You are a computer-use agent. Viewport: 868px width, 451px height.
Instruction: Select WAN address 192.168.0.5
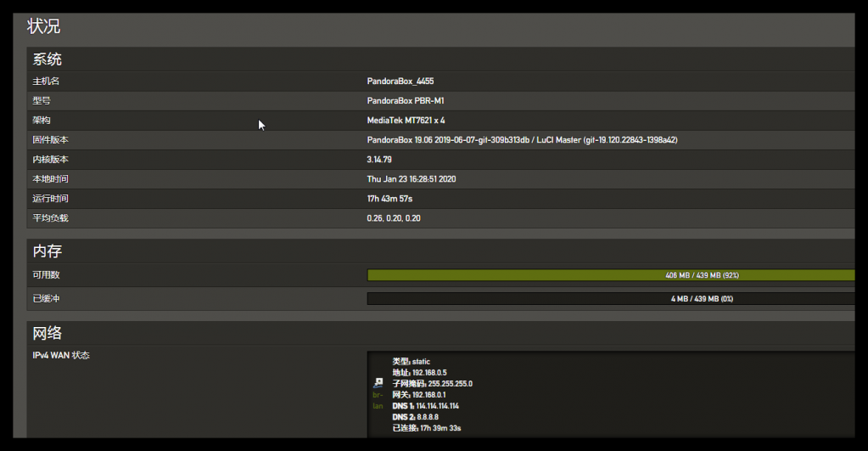420,372
